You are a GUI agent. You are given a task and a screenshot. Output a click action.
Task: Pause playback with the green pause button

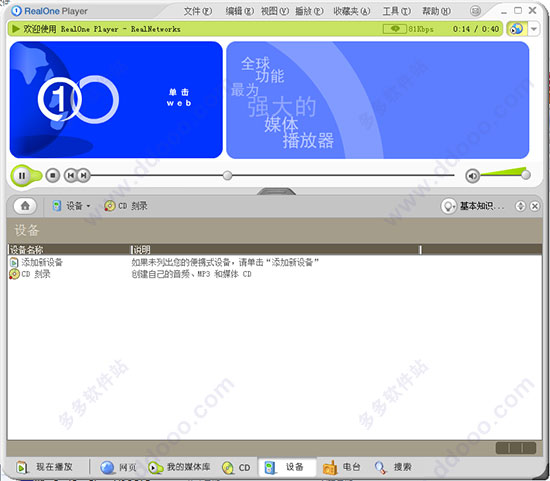[x=22, y=175]
